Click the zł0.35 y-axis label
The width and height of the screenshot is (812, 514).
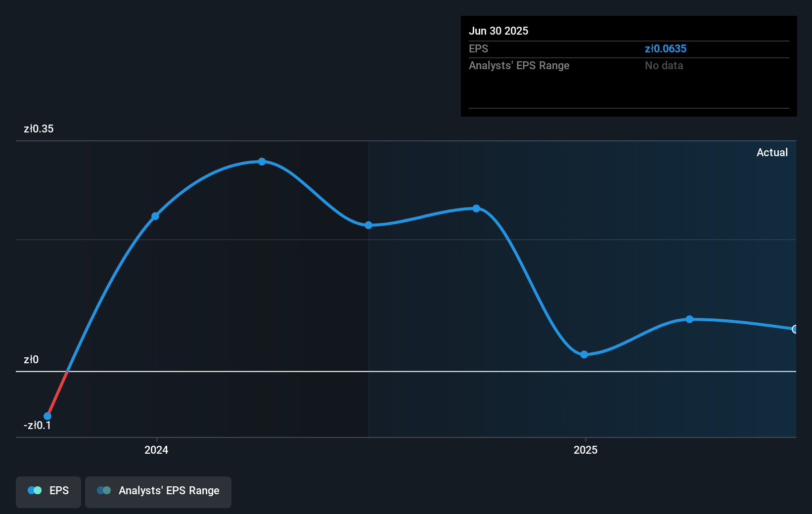tap(39, 129)
